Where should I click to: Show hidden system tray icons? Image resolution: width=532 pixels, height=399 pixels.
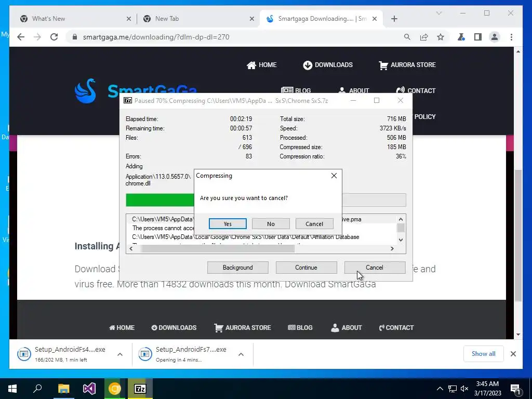point(440,389)
